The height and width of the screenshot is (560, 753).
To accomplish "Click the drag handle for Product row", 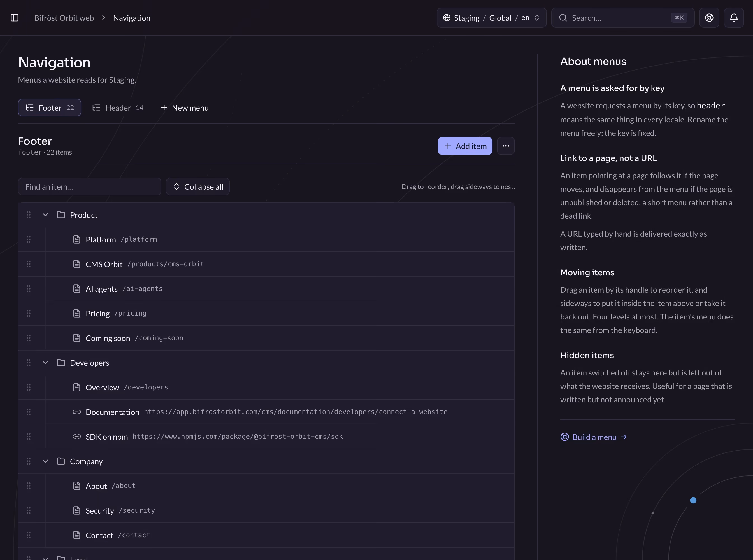I will (x=29, y=215).
